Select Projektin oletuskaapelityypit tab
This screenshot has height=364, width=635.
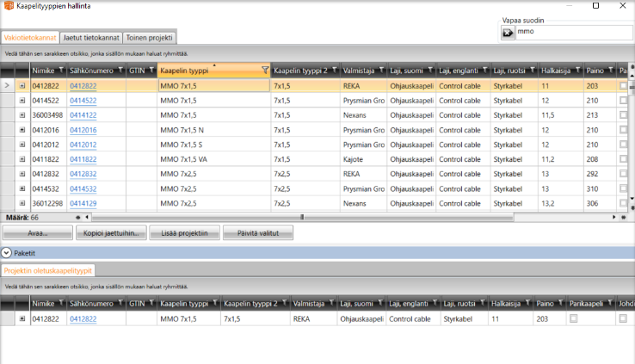(48, 270)
